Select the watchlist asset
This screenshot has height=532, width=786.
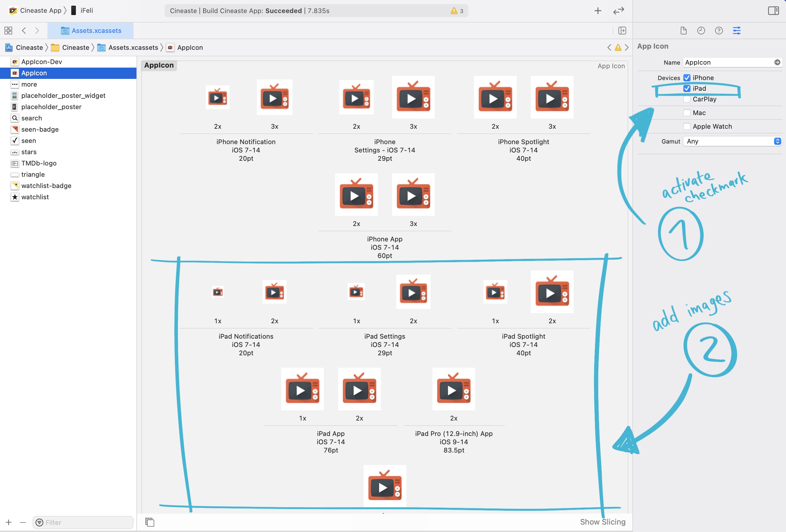[68, 197]
